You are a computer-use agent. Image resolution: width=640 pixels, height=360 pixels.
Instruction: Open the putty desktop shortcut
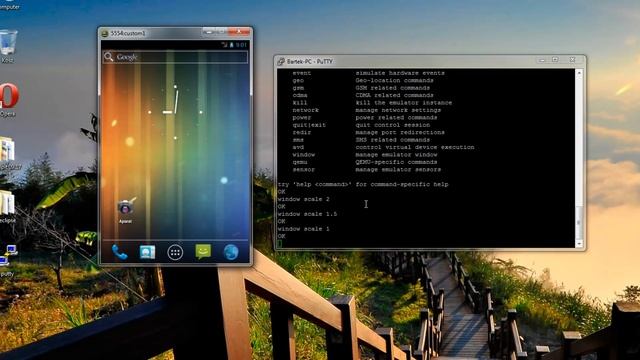pyautogui.click(x=8, y=261)
